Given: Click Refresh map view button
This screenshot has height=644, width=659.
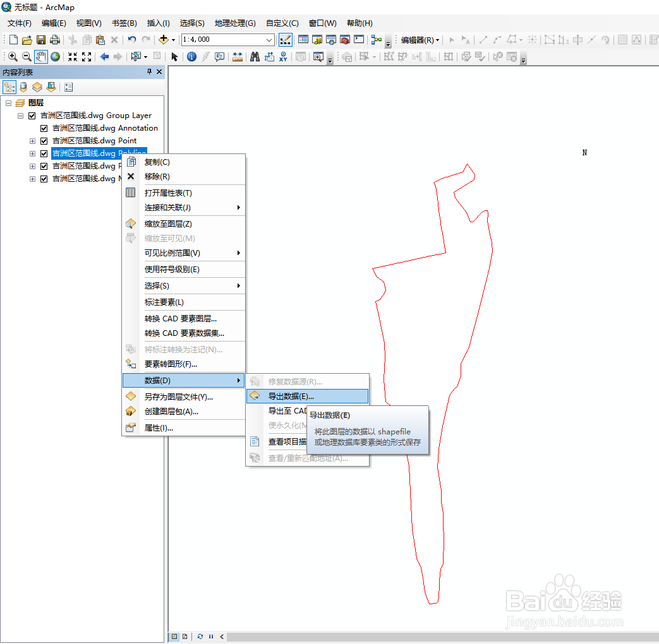Looking at the screenshot, I should 200,636.
